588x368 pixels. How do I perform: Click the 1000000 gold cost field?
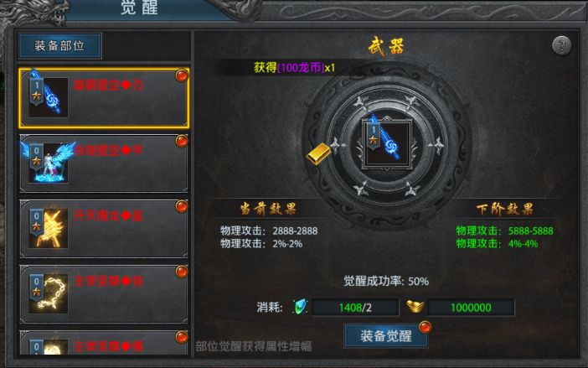click(471, 308)
